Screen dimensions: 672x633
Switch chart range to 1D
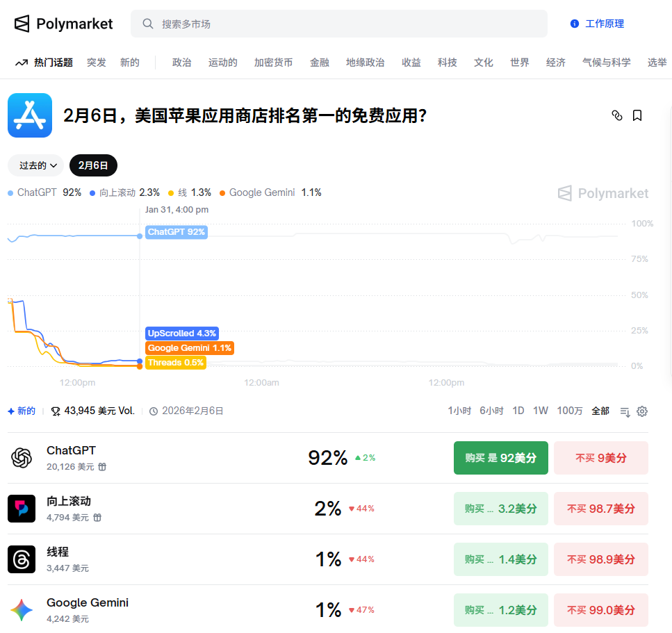(518, 411)
